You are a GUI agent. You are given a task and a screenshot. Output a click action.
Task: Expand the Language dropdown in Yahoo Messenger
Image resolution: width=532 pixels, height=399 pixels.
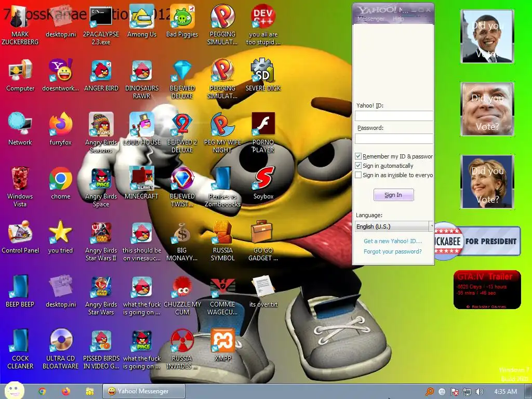431,226
